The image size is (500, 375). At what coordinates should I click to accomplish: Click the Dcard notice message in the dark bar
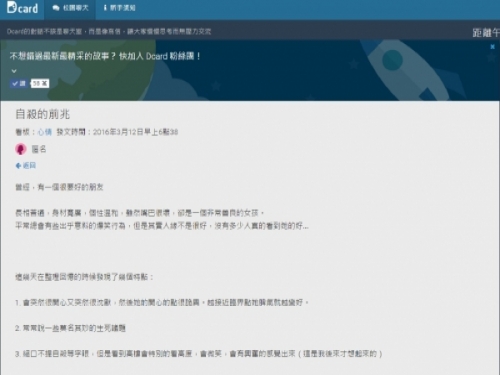coord(109,32)
